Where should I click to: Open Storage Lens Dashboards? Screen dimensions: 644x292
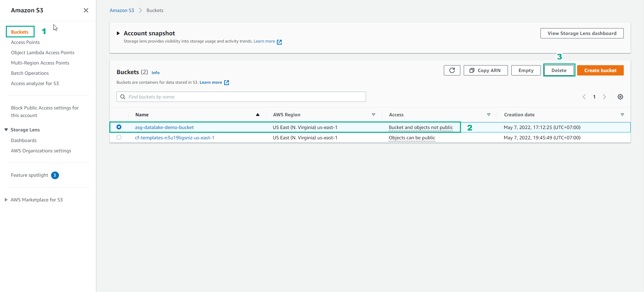pos(24,140)
